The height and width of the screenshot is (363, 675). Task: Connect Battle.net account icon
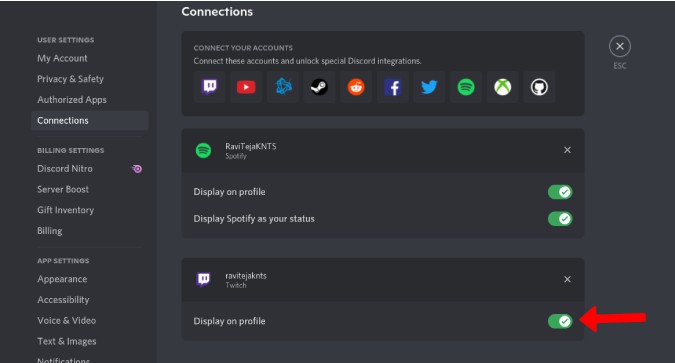click(x=283, y=87)
